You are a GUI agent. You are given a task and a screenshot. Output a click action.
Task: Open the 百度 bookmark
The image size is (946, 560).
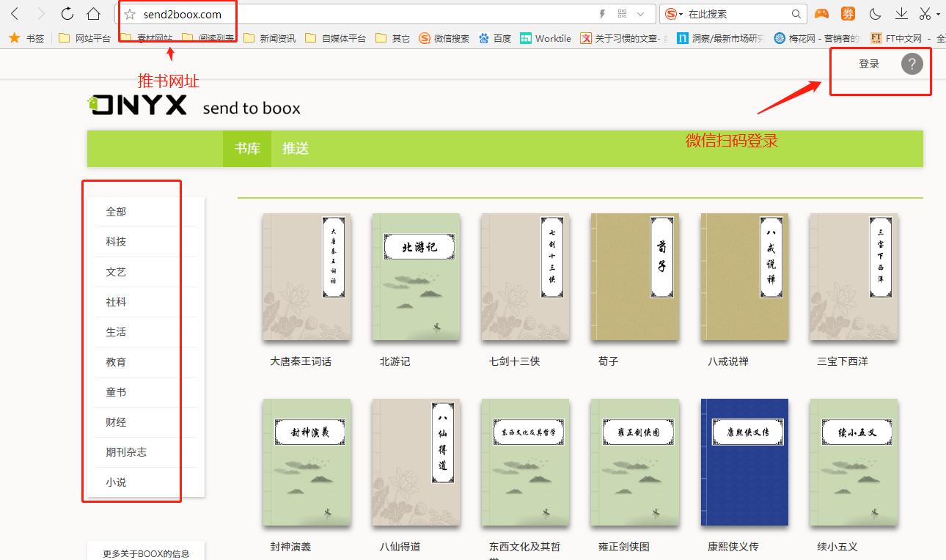[x=495, y=38]
